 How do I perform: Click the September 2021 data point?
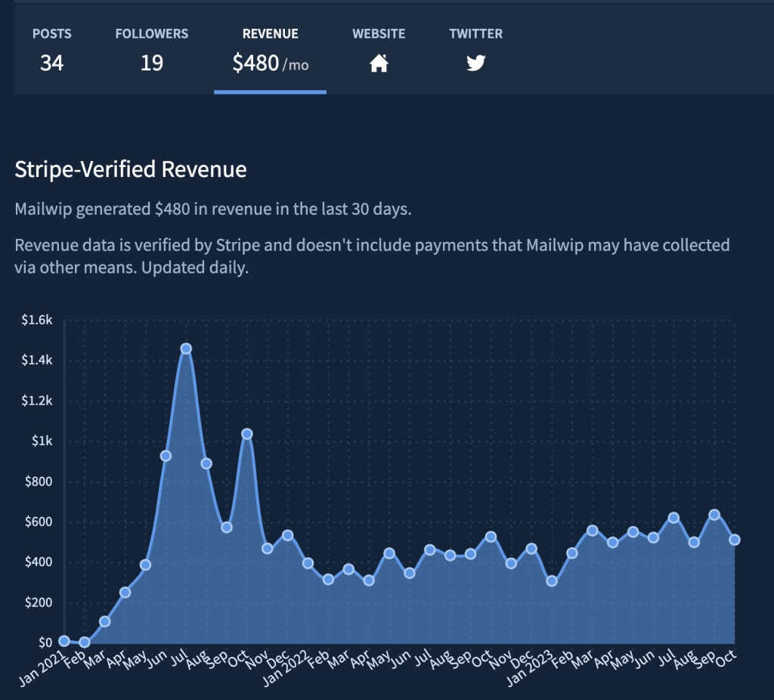(226, 527)
